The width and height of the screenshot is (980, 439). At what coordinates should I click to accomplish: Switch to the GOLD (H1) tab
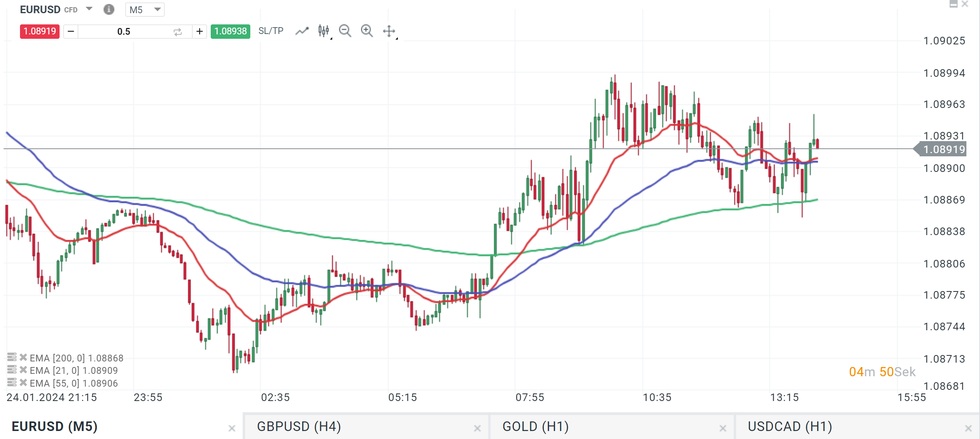coord(535,426)
